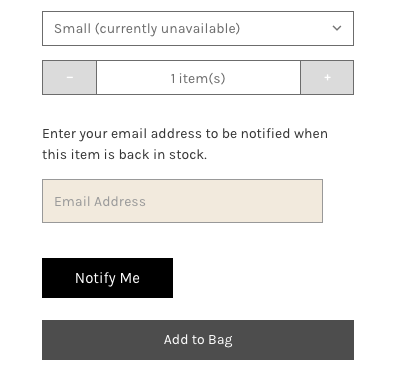Open the size dropdown chevron arrow

click(337, 28)
